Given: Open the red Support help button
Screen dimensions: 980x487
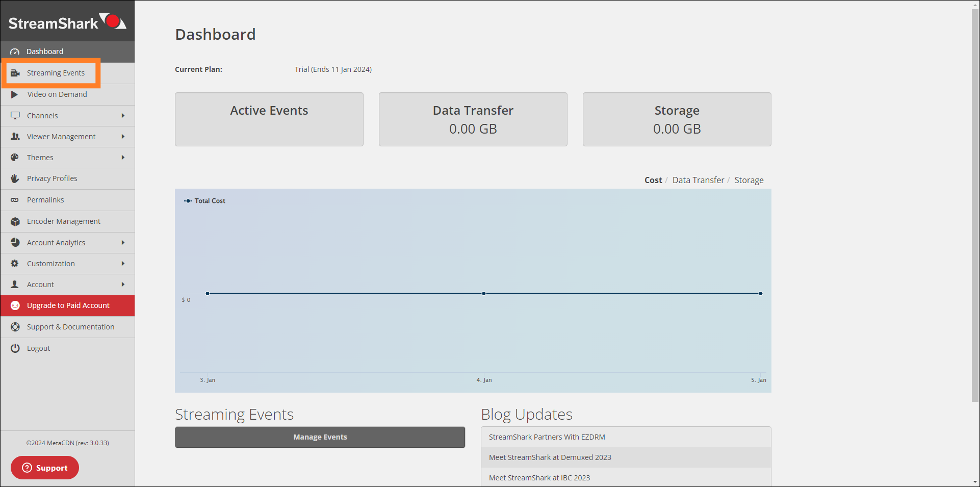Looking at the screenshot, I should 45,468.
